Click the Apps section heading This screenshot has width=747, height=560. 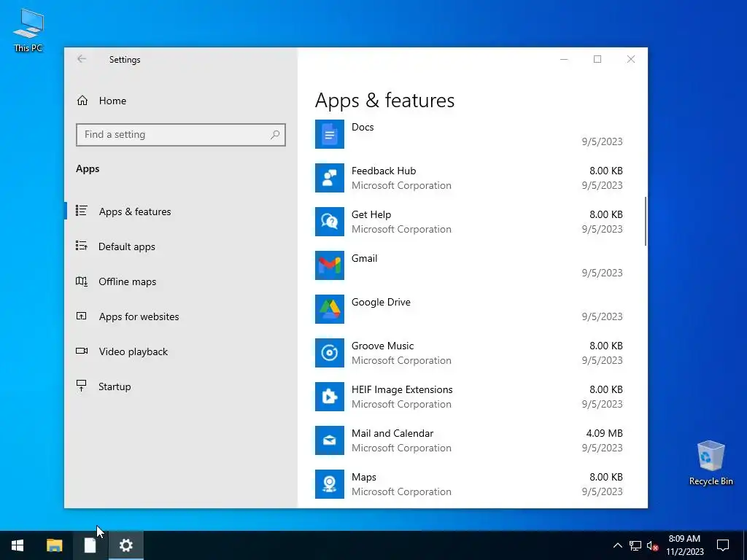[x=88, y=168]
